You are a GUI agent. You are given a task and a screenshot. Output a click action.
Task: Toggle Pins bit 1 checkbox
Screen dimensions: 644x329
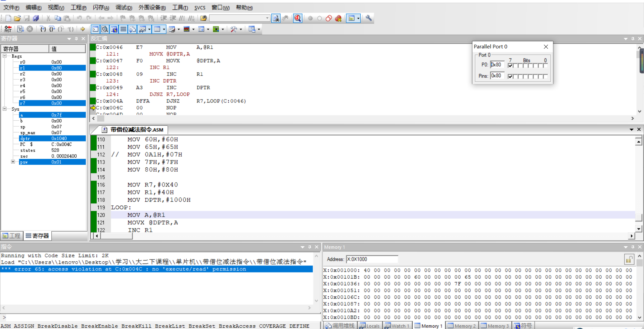(x=541, y=77)
